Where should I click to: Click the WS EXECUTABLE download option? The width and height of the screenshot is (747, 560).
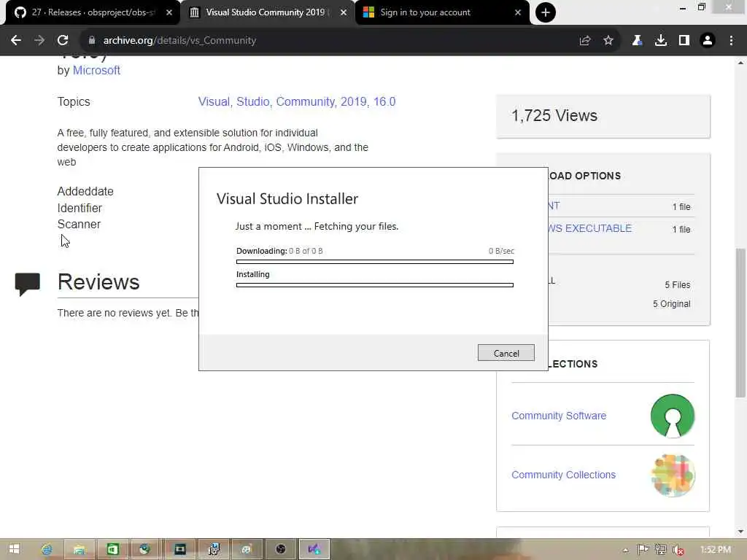pyautogui.click(x=589, y=228)
